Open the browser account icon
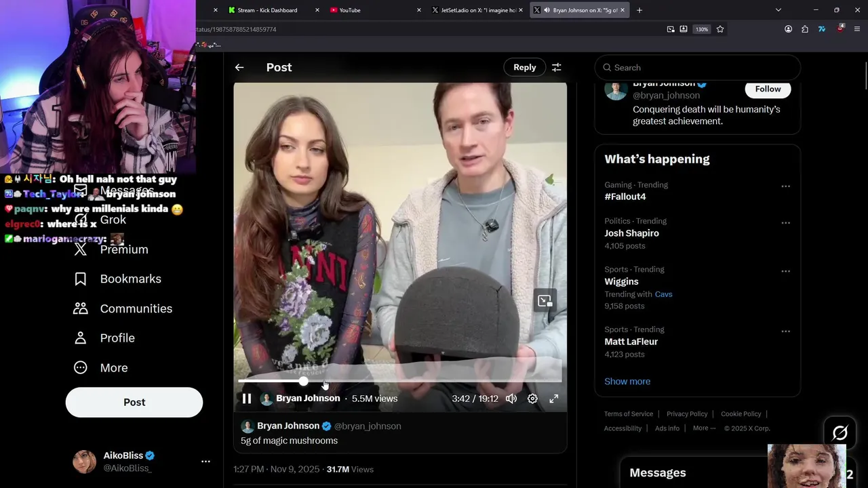This screenshot has width=868, height=488. [788, 29]
